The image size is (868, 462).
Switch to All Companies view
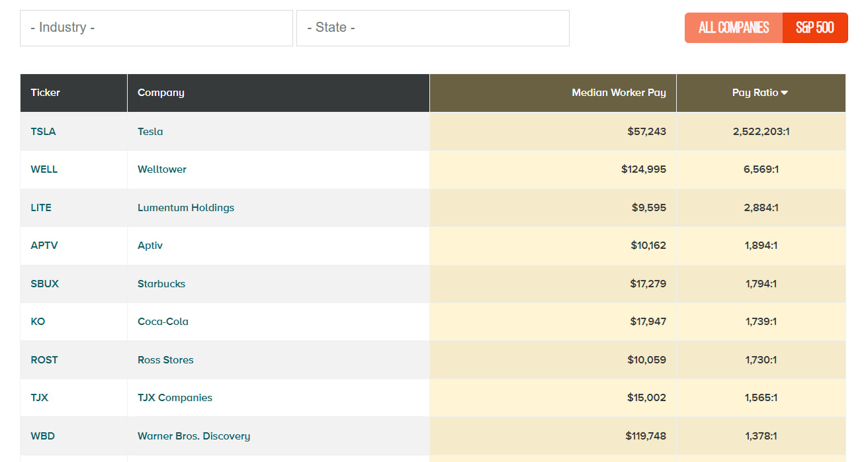click(734, 28)
